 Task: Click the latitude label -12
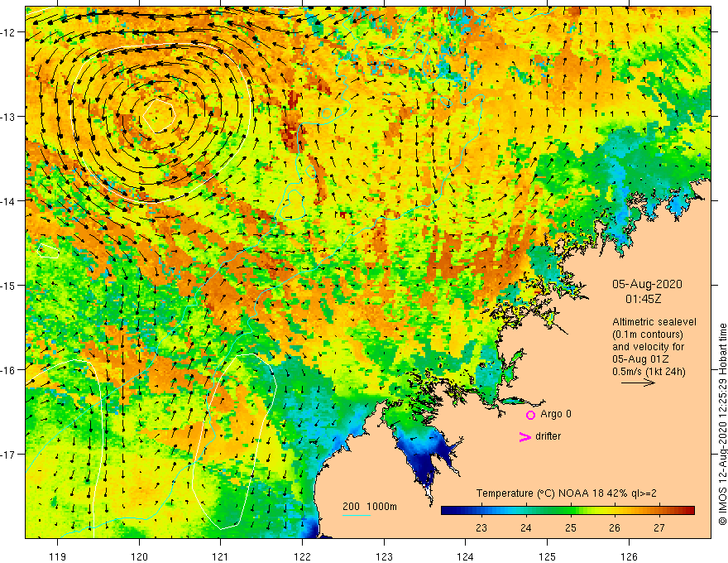click(9, 32)
